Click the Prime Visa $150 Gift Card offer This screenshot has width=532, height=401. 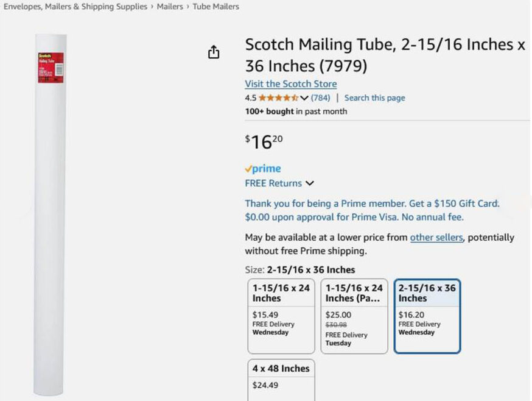372,210
